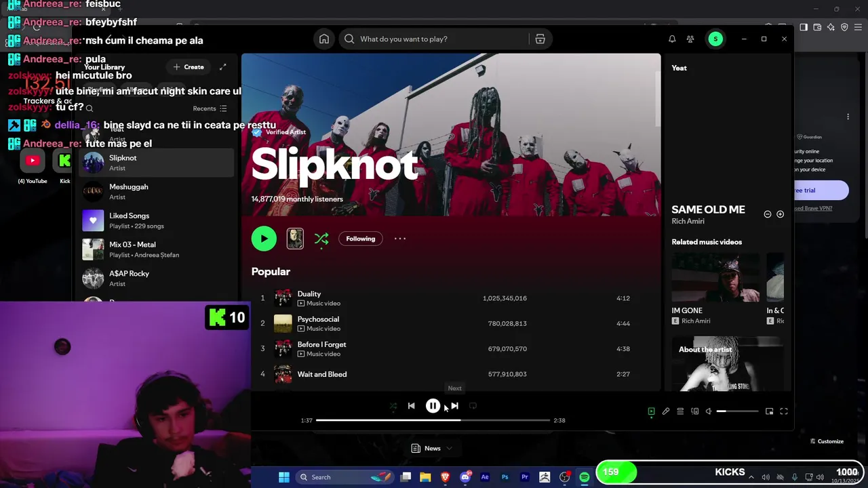Open the SAME OLD ME song title link

pyautogui.click(x=708, y=209)
